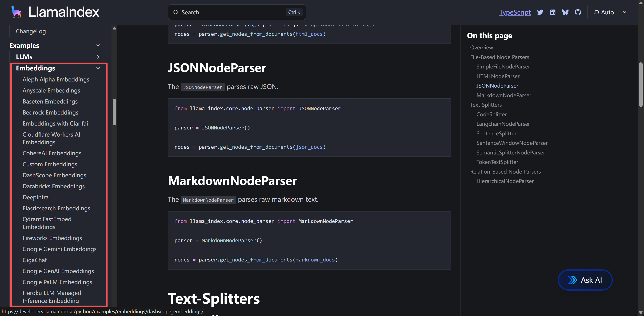Jump to SentenceSplitter section

(496, 133)
